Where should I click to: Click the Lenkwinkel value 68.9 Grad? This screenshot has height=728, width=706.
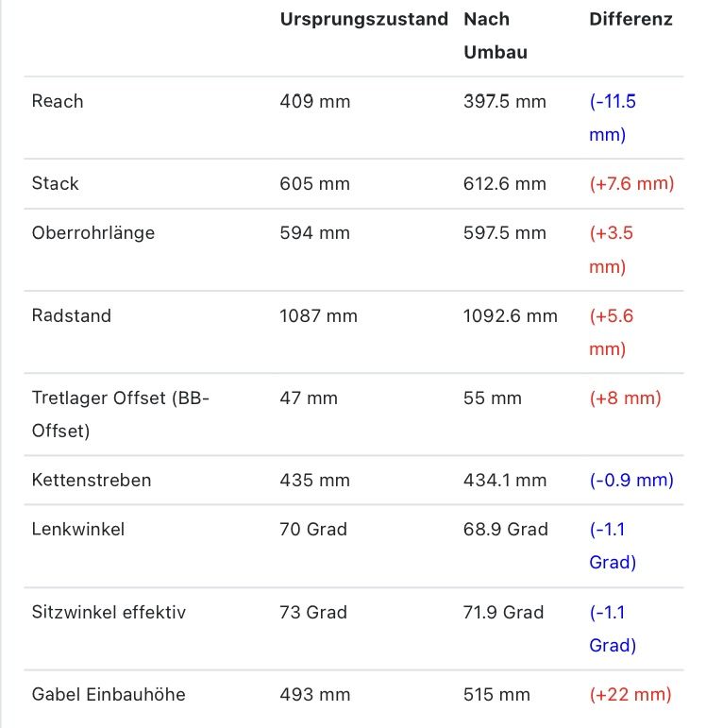click(x=506, y=529)
